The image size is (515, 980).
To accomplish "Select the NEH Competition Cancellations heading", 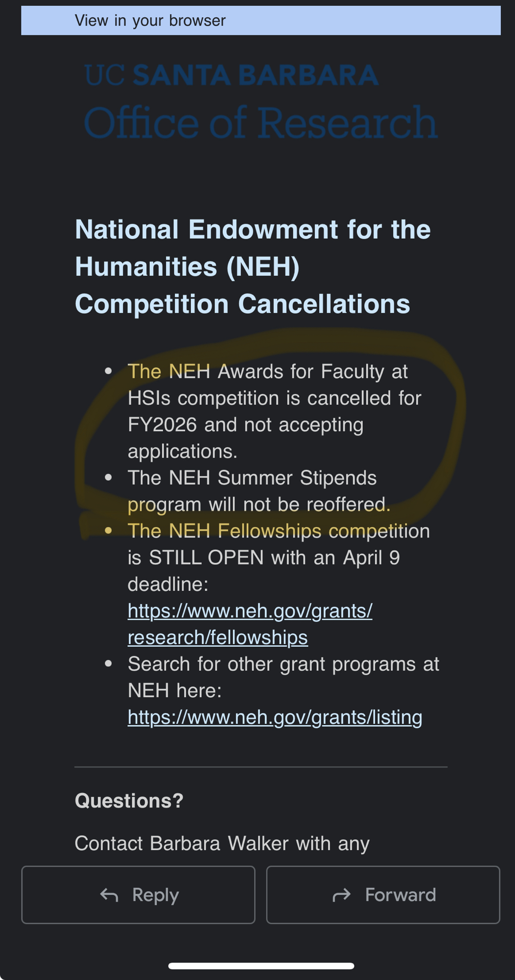I will click(x=253, y=267).
